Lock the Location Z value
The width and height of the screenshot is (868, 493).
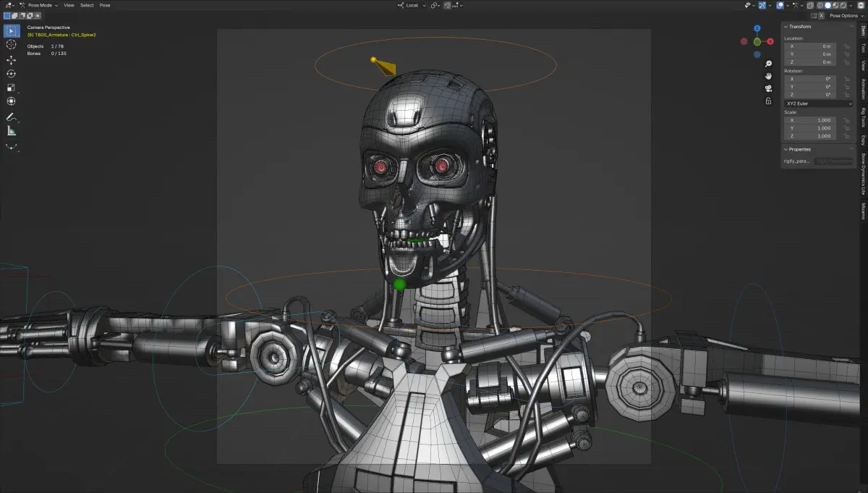pos(847,62)
